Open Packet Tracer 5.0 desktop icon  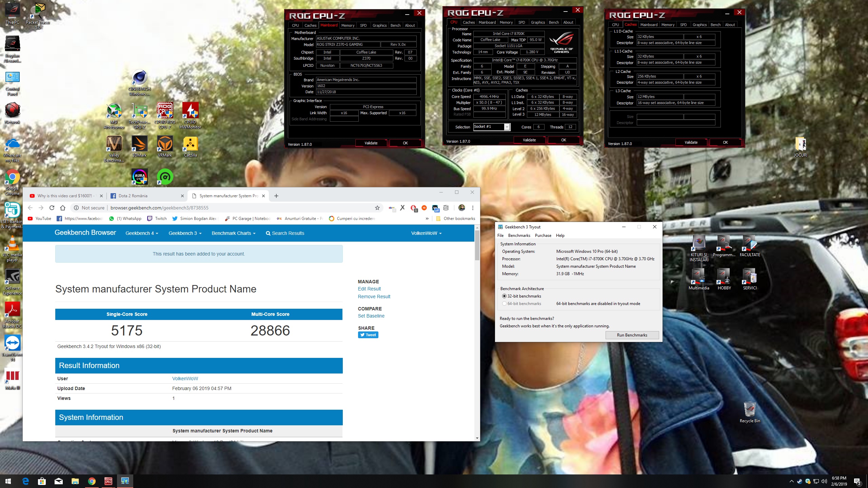click(38, 16)
